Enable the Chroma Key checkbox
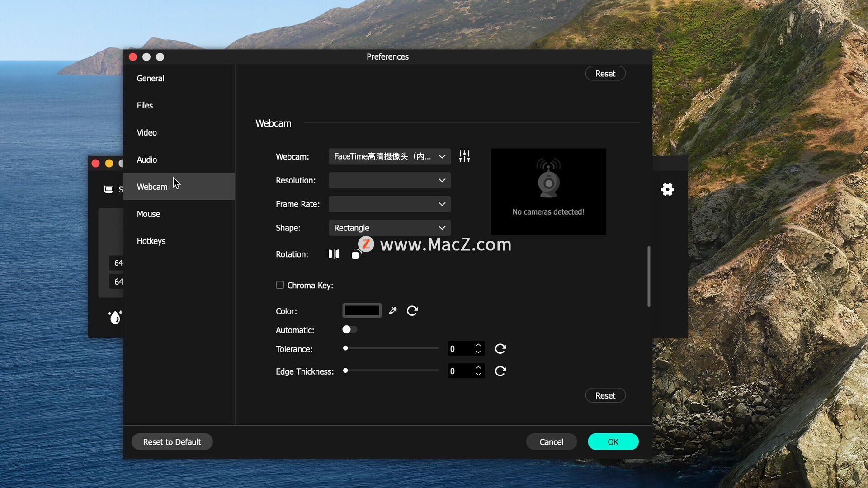This screenshot has height=488, width=868. coord(280,285)
